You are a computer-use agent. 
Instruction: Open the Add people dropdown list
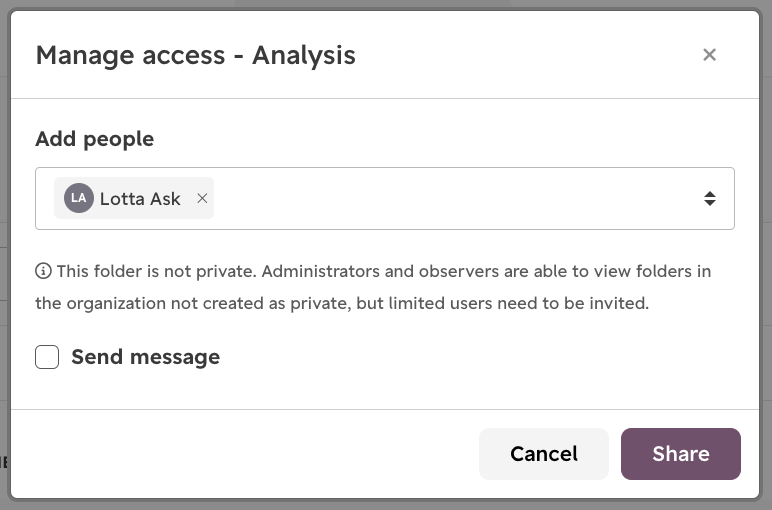[709, 198]
